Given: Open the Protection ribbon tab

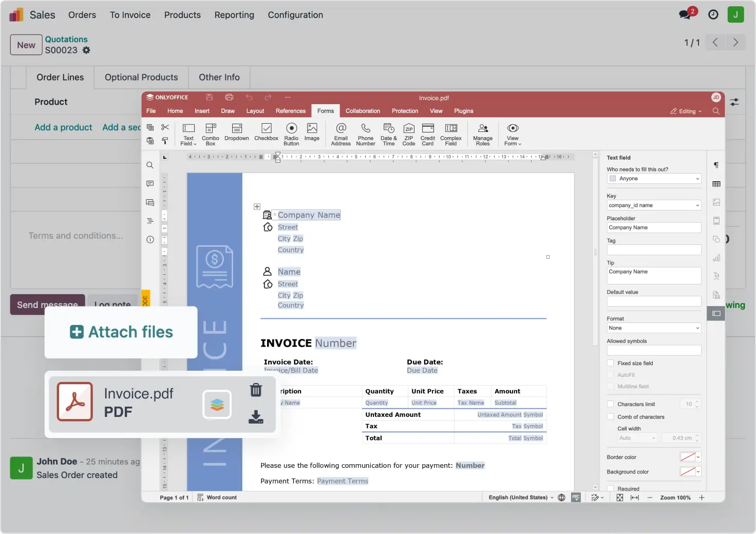Looking at the screenshot, I should (x=405, y=111).
